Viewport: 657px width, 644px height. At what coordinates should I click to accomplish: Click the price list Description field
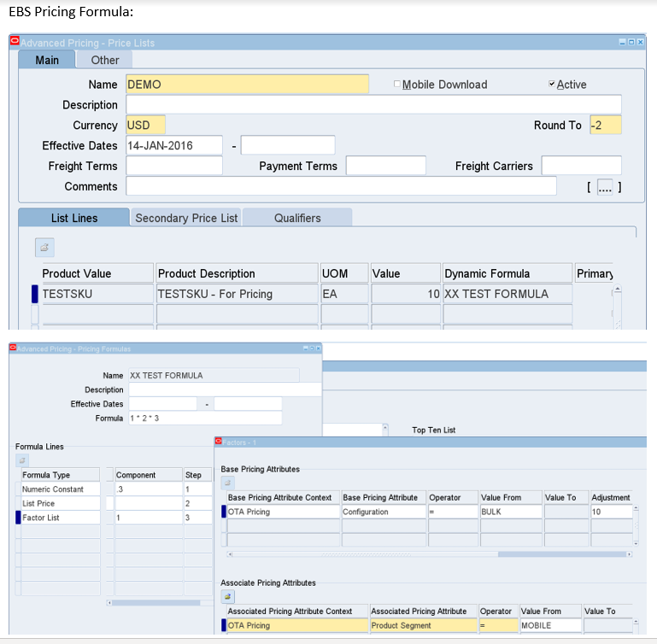[373, 105]
